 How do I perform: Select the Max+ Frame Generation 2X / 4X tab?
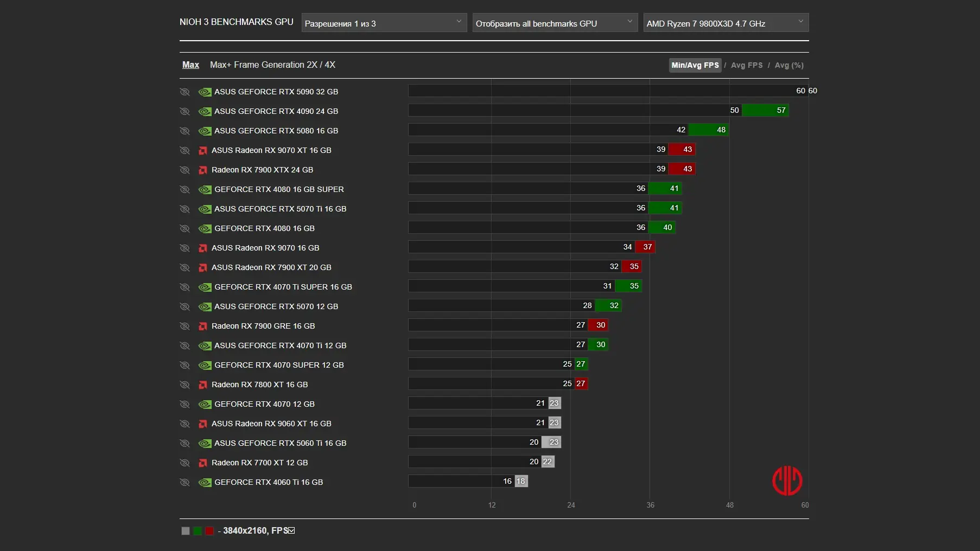[272, 65]
